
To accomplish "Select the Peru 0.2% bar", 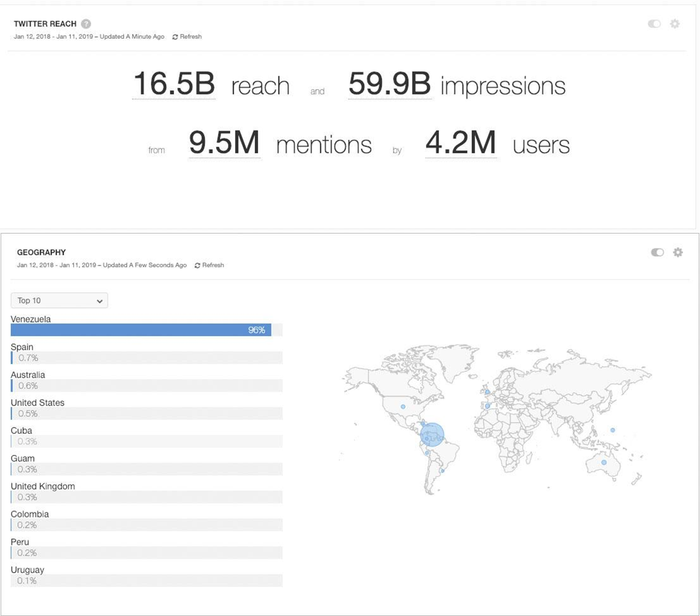I will 147,552.
